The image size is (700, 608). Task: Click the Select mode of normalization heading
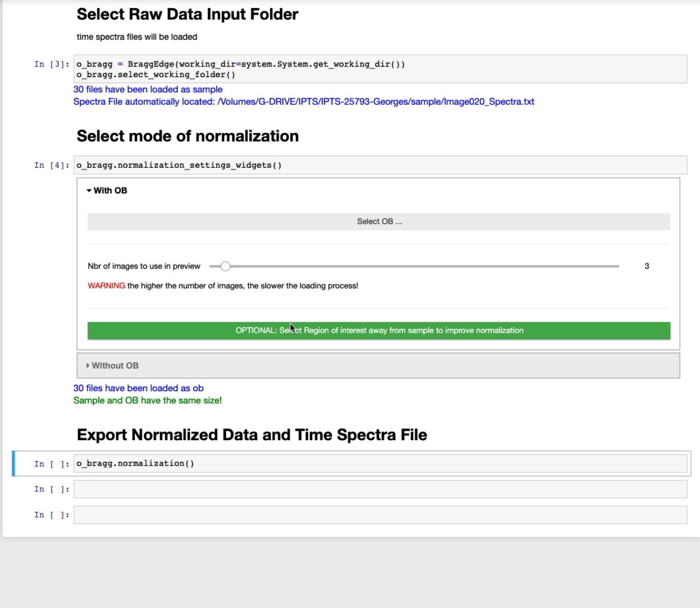pos(187,136)
